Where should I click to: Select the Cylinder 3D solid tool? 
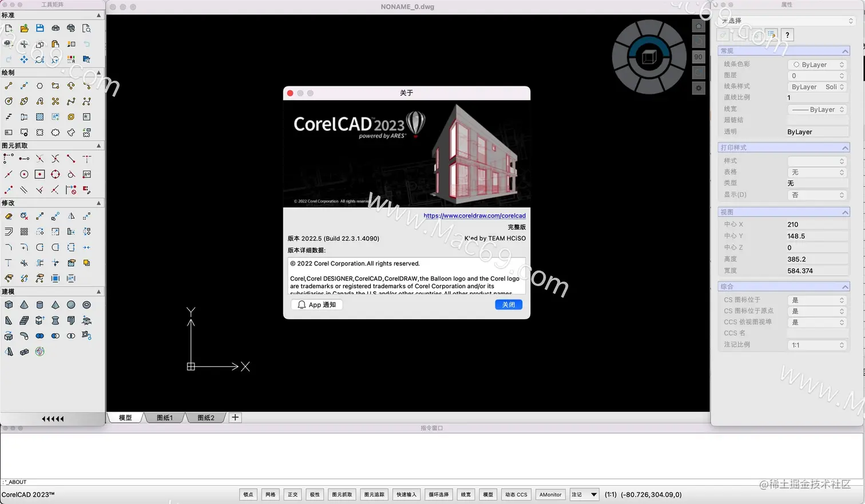[x=39, y=305]
